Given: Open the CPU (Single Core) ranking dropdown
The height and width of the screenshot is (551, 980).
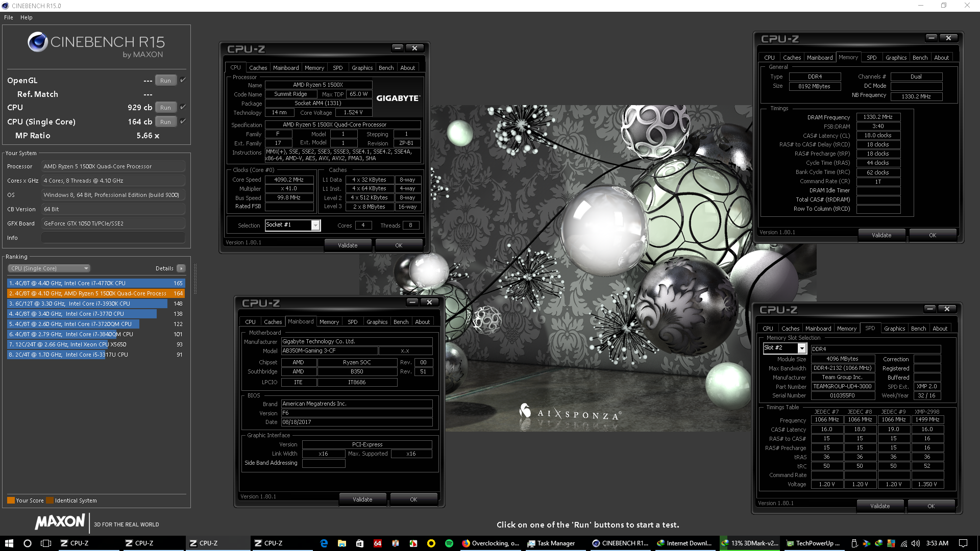Looking at the screenshot, I should tap(49, 268).
